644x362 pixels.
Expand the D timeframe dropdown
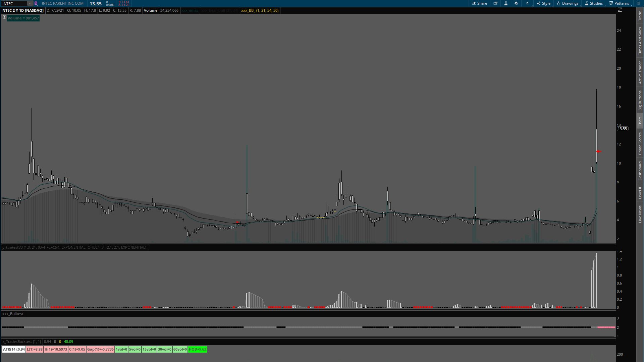[528, 3]
